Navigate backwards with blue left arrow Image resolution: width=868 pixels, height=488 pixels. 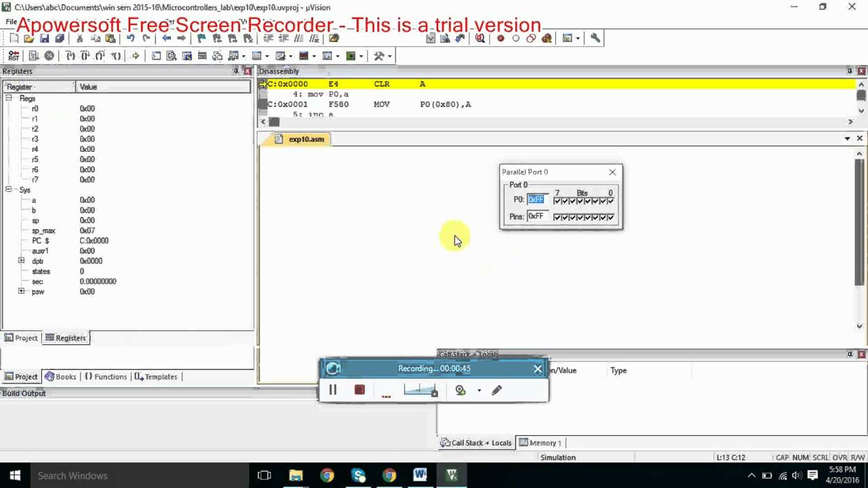click(x=166, y=39)
